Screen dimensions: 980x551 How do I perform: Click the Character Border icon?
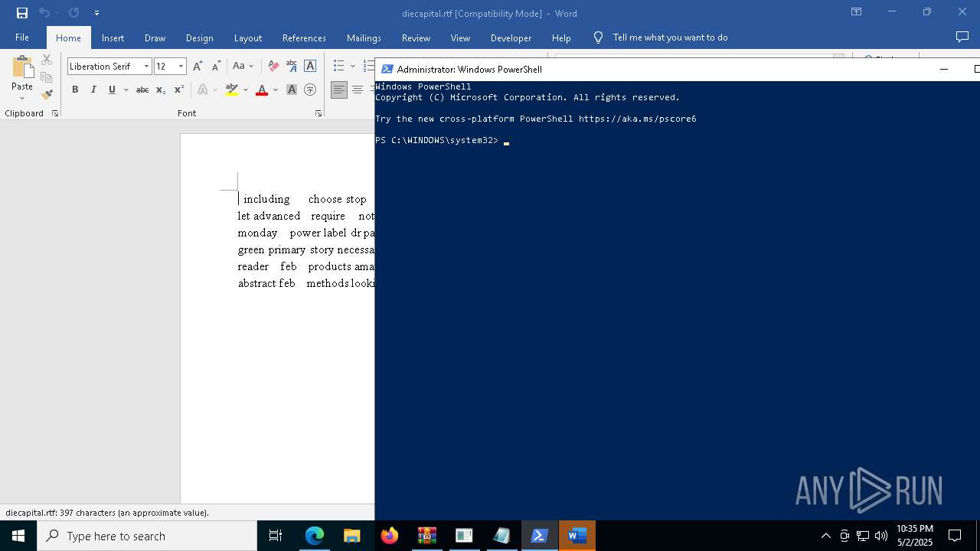310,67
